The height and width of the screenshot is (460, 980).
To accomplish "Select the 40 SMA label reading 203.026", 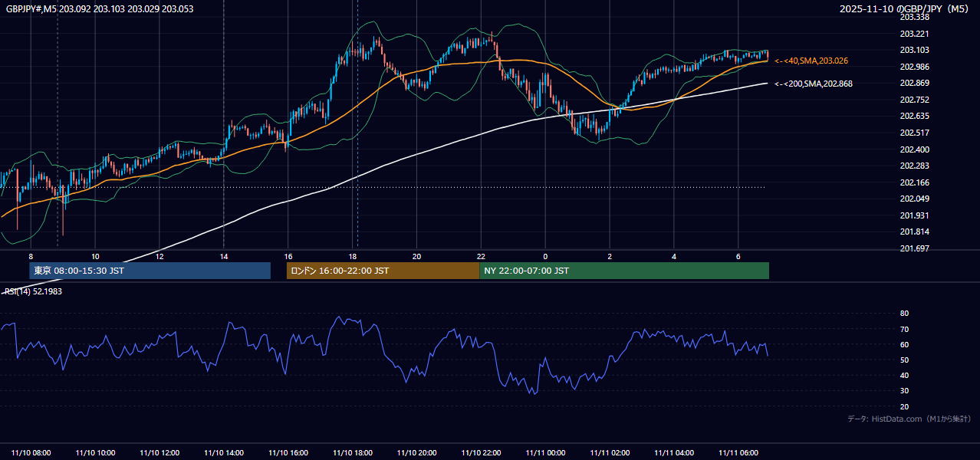I will pos(811,61).
